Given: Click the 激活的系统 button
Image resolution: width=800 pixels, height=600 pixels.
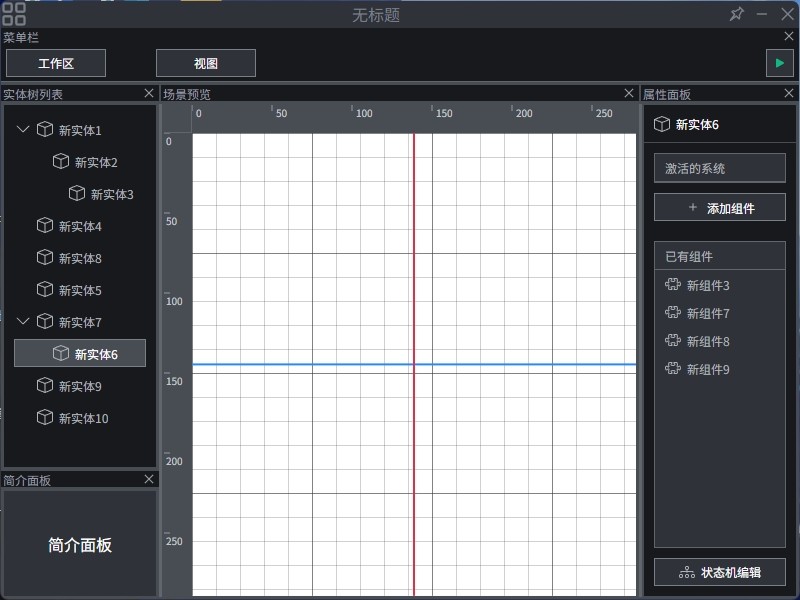Looking at the screenshot, I should (719, 168).
